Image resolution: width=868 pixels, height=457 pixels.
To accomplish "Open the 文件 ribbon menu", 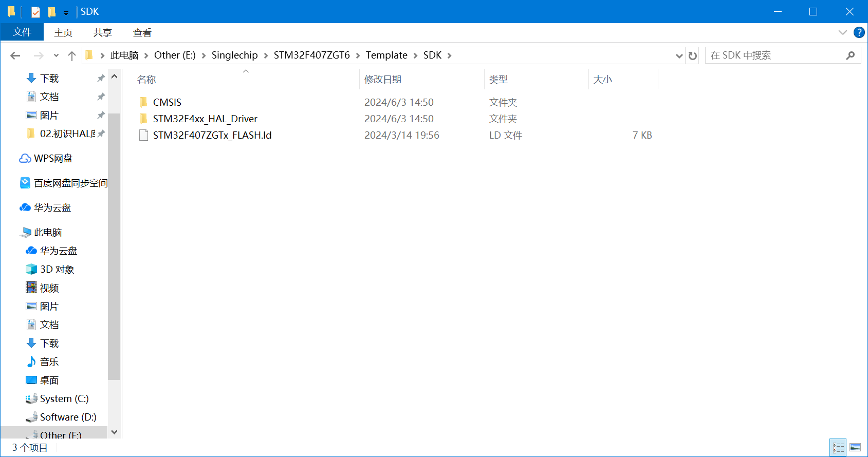I will 22,32.
